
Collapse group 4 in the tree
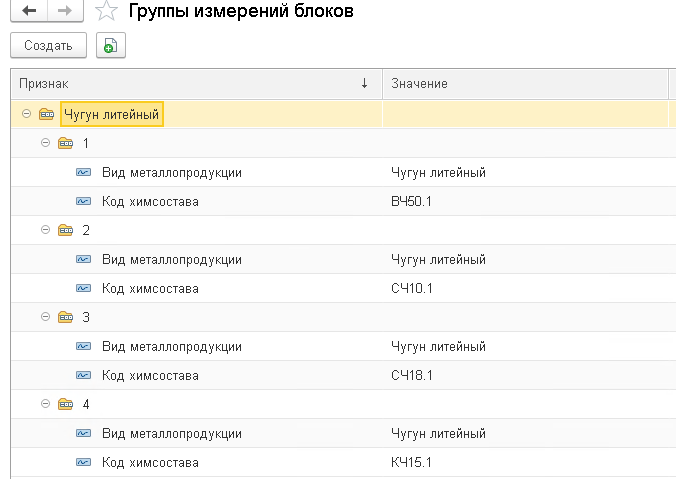click(x=45, y=405)
